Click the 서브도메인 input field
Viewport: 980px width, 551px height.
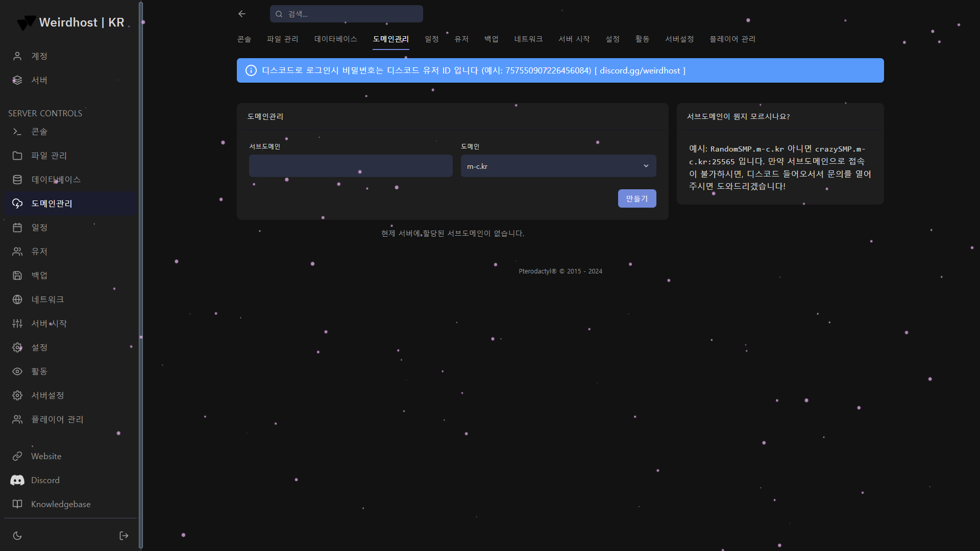tap(351, 166)
